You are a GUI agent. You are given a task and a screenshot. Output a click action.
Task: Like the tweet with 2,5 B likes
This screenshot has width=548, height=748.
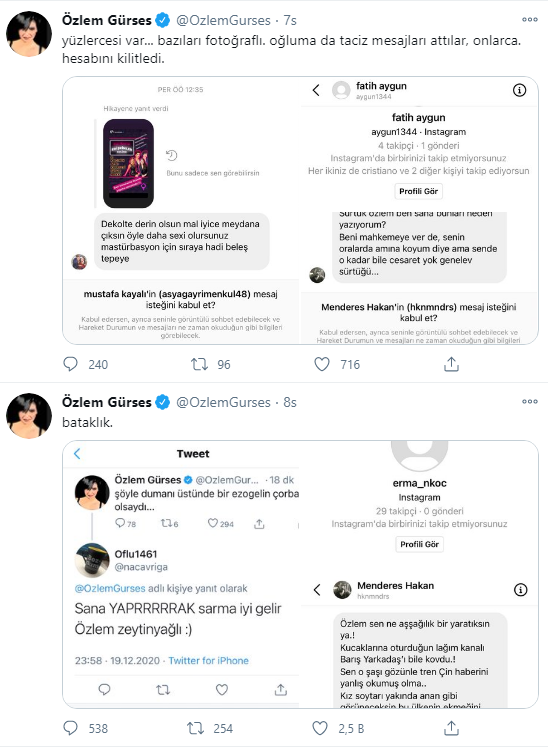[x=320, y=728]
